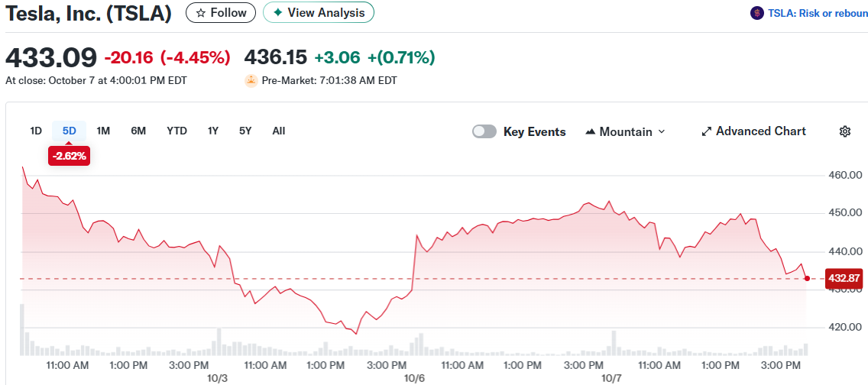Viewport: 868px width, 385px height.
Task: Show the YTD chart range
Action: 177,131
